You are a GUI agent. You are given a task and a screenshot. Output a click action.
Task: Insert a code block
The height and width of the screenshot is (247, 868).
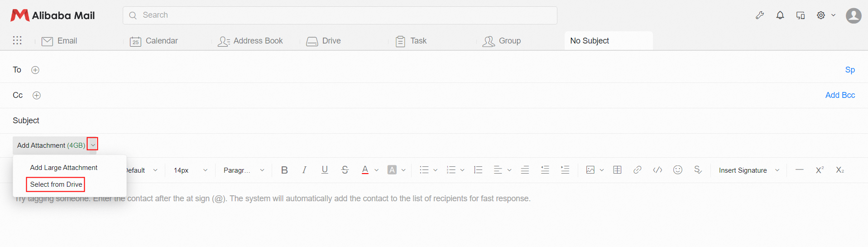(657, 170)
